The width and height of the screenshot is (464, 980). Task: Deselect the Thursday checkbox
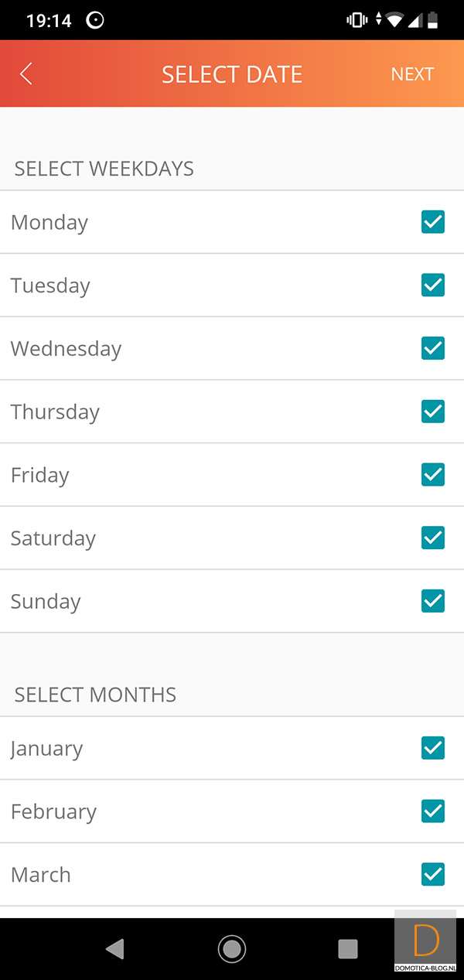[432, 411]
